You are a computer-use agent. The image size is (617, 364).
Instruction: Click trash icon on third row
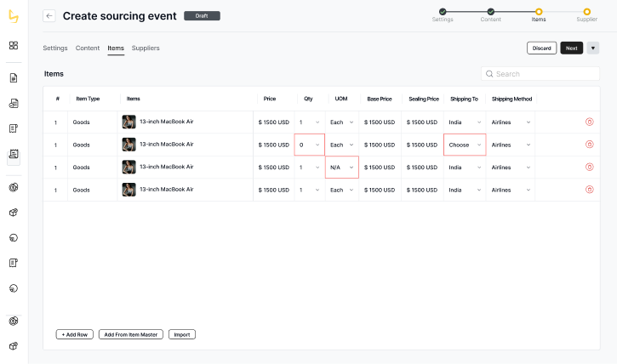click(589, 168)
